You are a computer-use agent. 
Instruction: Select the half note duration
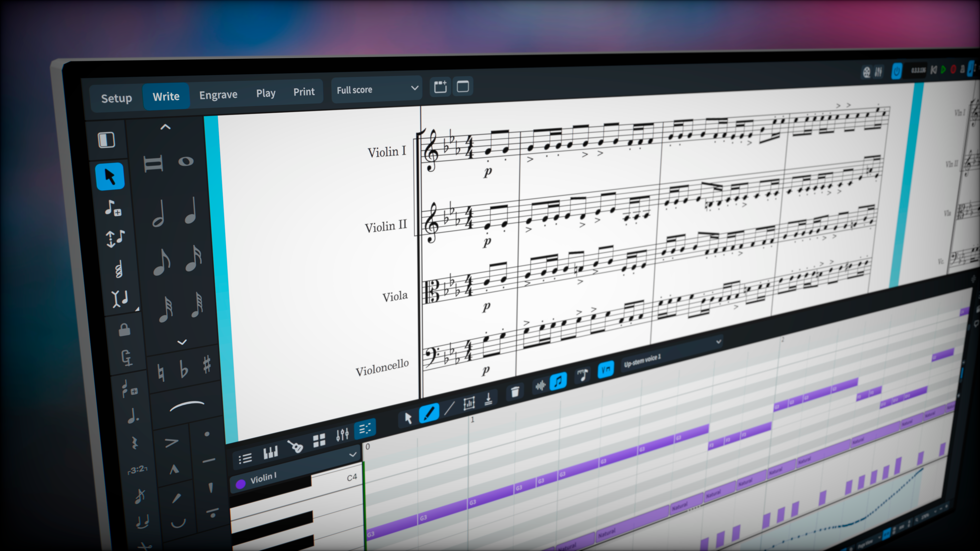click(158, 214)
